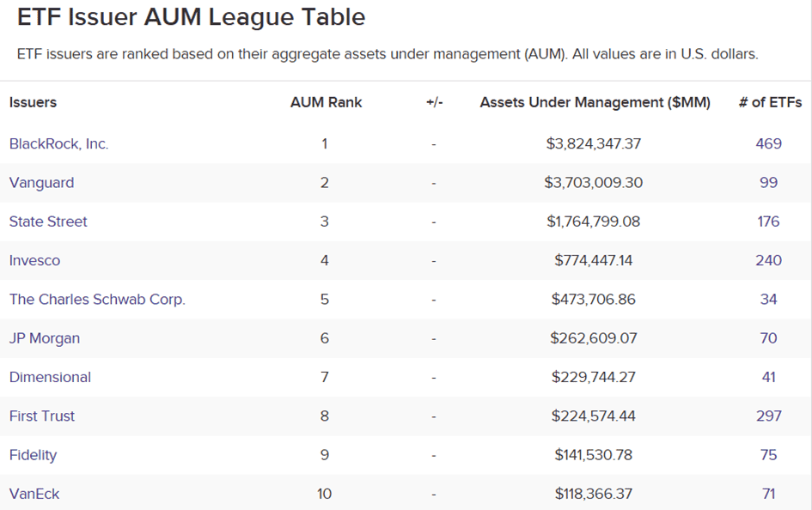Viewport: 812px width, 510px height.
Task: Sort by Assets Under Management header
Action: [595, 102]
